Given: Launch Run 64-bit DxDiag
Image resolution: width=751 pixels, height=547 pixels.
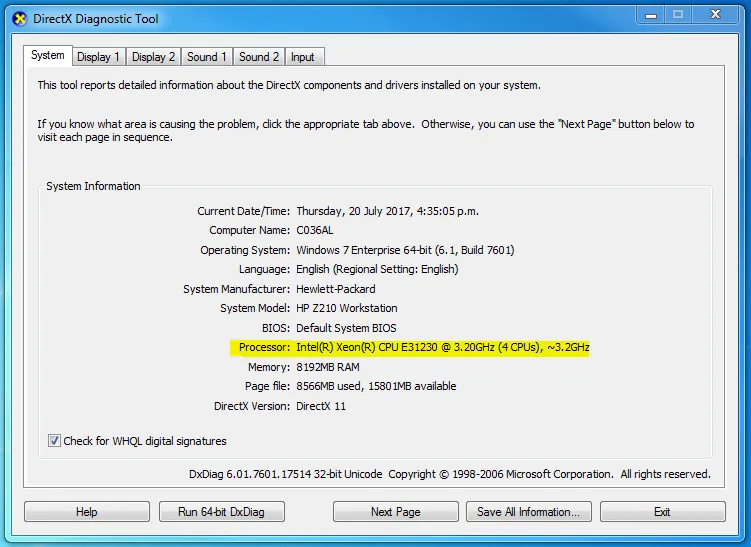Looking at the screenshot, I should [x=222, y=512].
